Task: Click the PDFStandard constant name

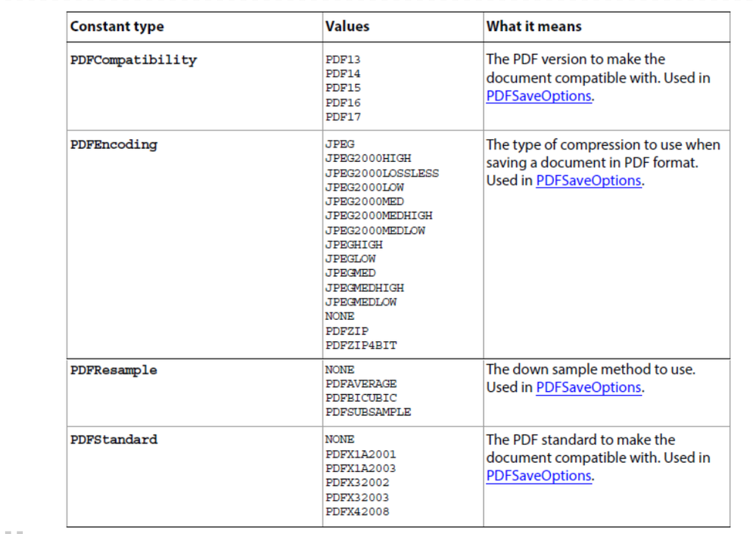Action: click(x=114, y=439)
